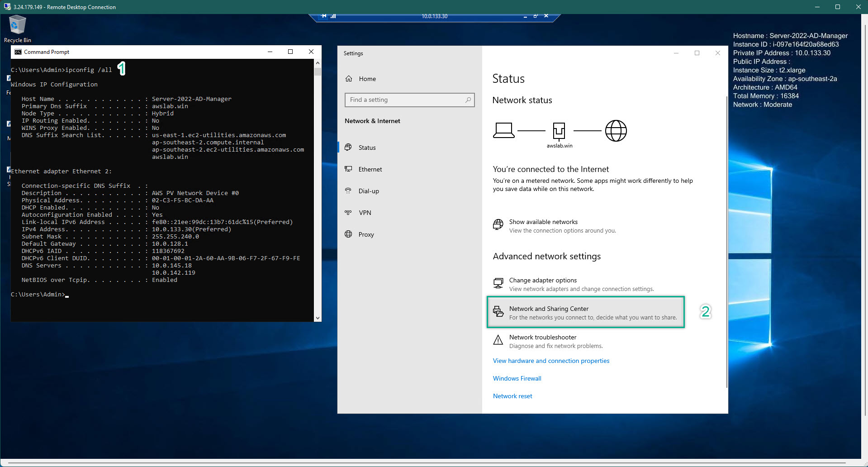The height and width of the screenshot is (467, 868).
Task: Minimize the Remote Desktop Connection window
Action: click(817, 7)
